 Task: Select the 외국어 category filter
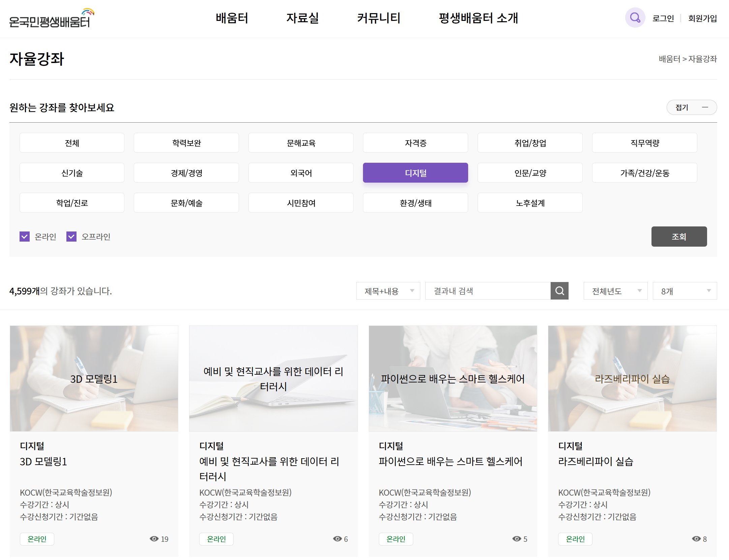click(301, 173)
